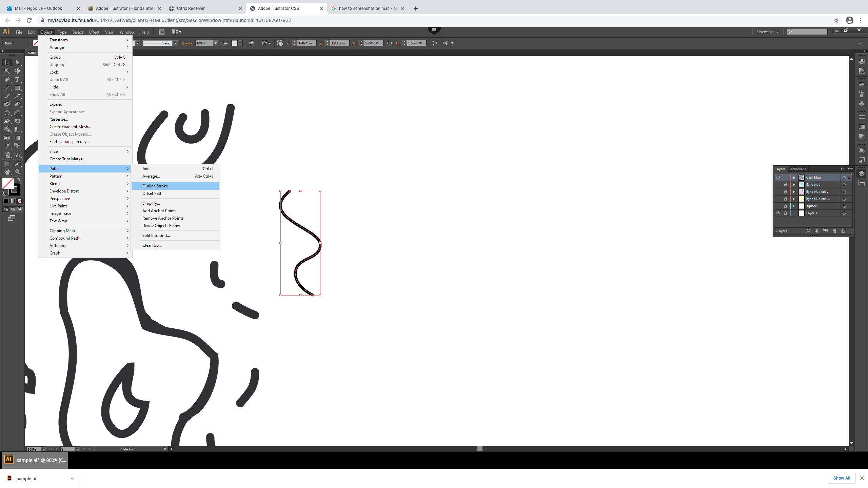Viewport: 868px width, 488px height.
Task: Click the Show All button at the bottom
Action: (x=842, y=478)
